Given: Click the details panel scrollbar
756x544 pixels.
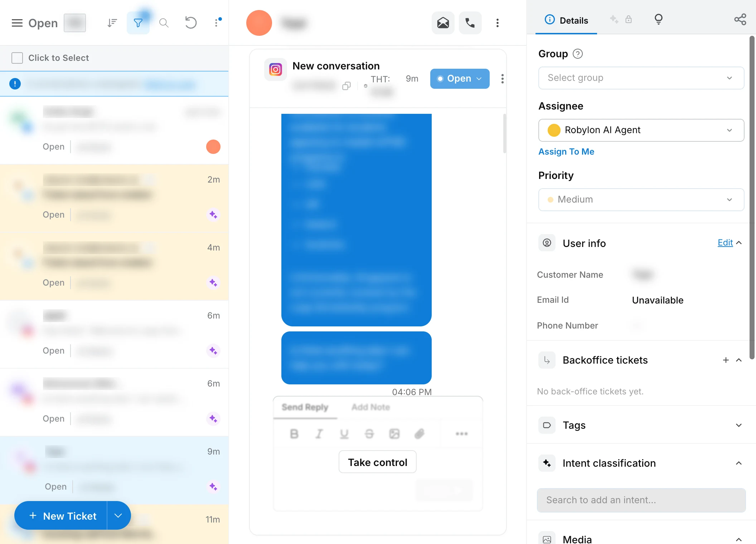Looking at the screenshot, I should tap(752, 197).
